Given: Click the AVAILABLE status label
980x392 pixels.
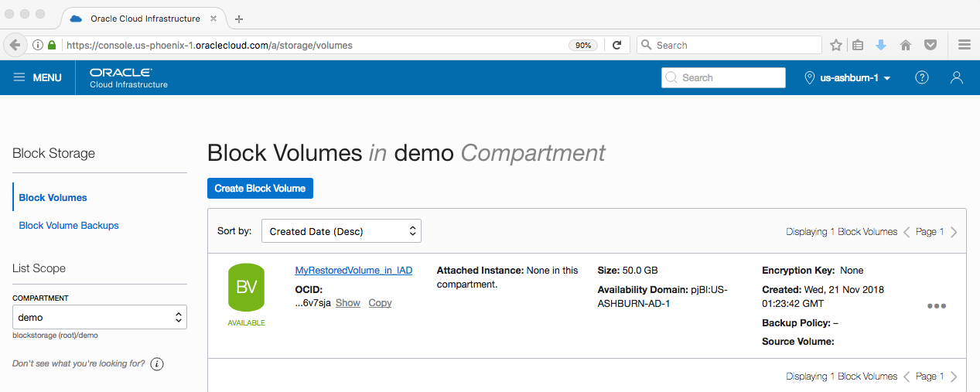Looking at the screenshot, I should coord(246,322).
